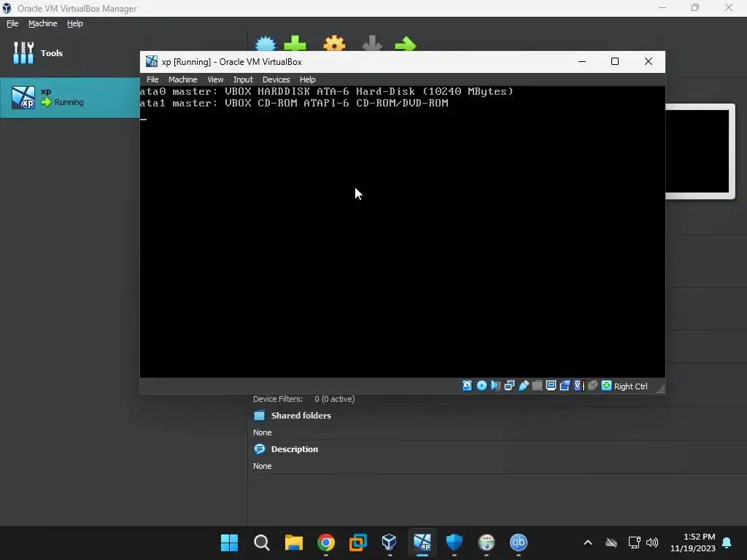
Task: Click the Shared folders section header
Action: click(x=301, y=415)
